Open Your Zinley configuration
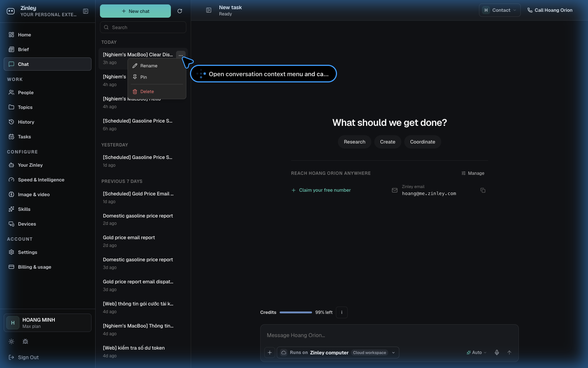 coord(47,165)
